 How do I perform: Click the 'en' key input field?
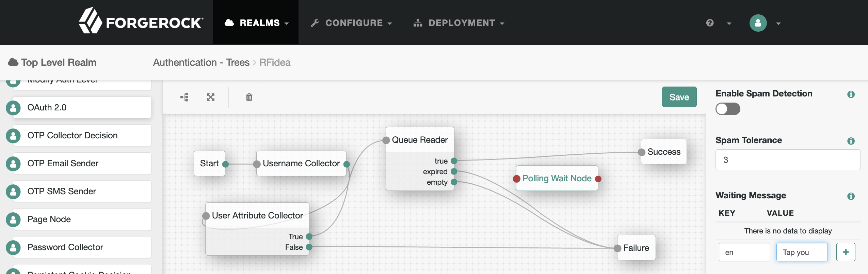point(744,252)
